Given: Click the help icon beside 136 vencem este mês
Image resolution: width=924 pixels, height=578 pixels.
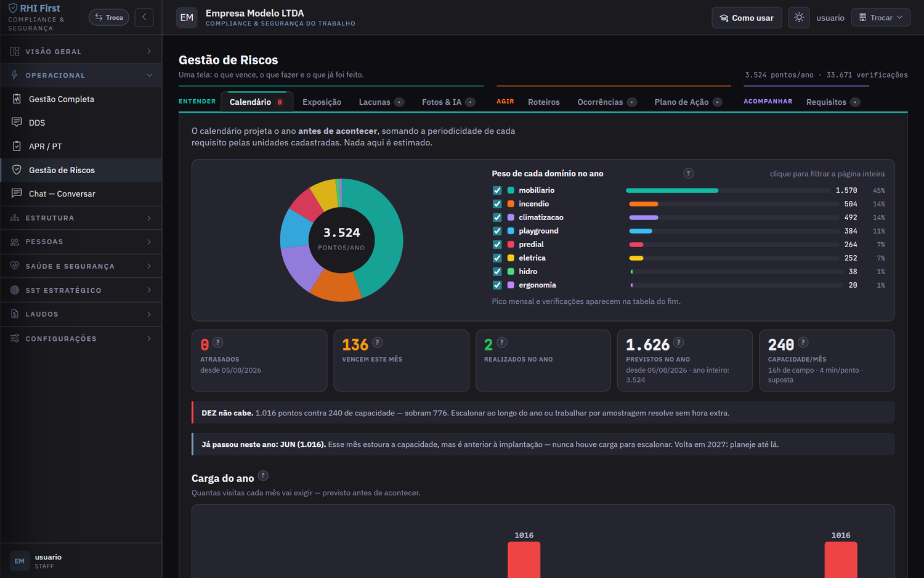Looking at the screenshot, I should (378, 343).
